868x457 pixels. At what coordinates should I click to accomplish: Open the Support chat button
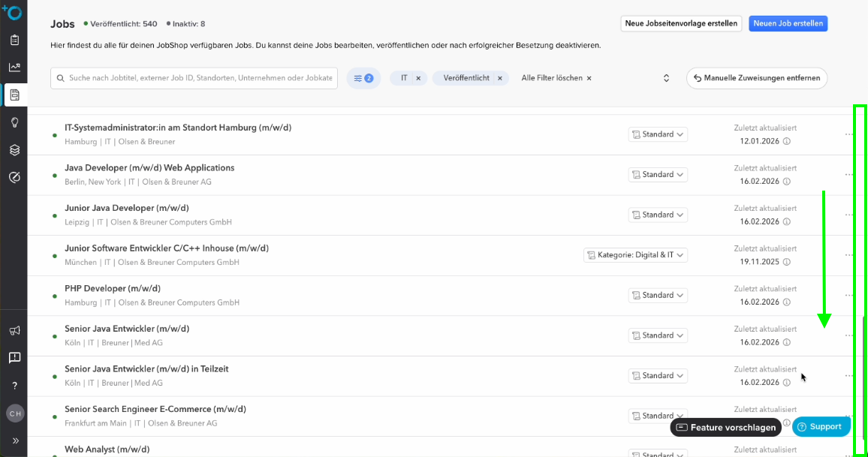coord(821,426)
